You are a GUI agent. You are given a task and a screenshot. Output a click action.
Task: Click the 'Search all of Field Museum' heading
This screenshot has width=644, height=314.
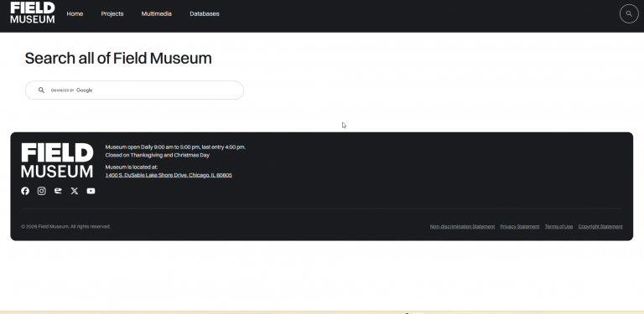118,59
